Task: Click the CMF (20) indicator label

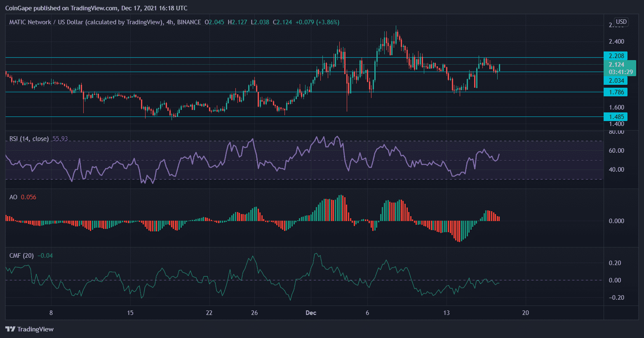Action: click(21, 256)
